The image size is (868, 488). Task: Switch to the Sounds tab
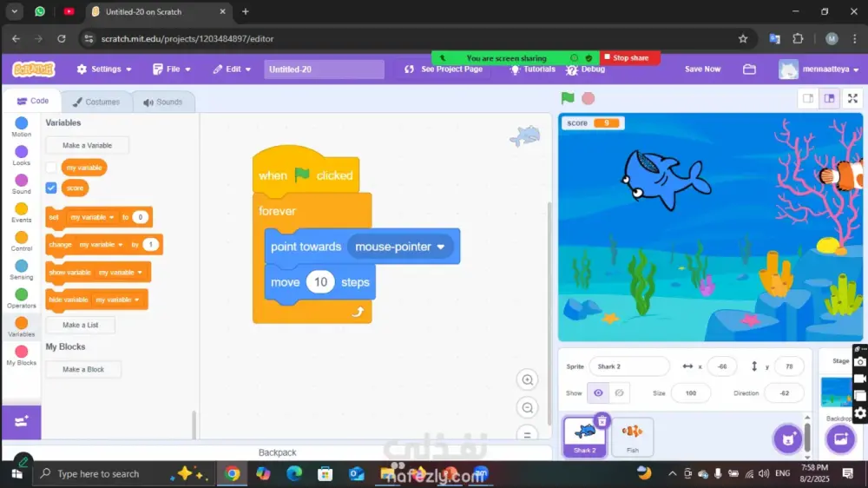click(163, 102)
